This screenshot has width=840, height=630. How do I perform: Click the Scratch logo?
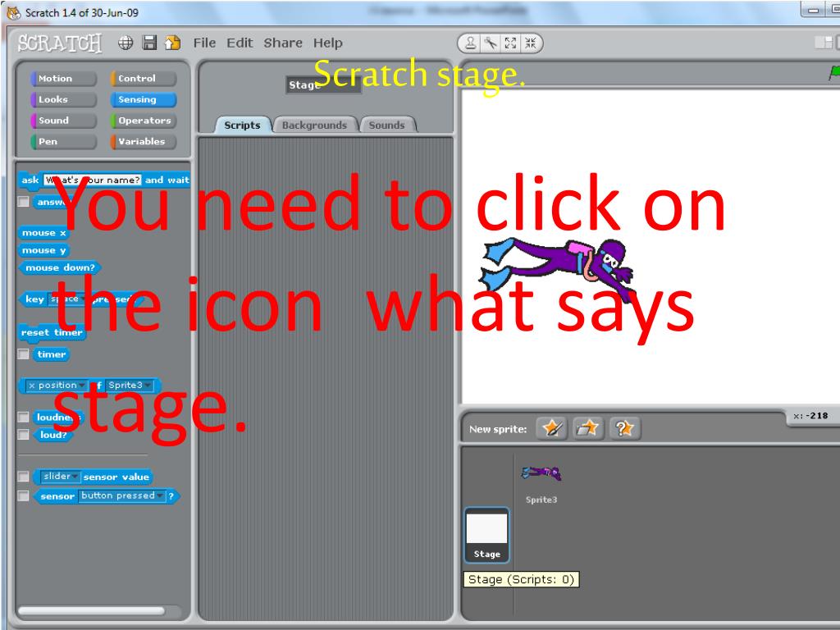(x=59, y=43)
